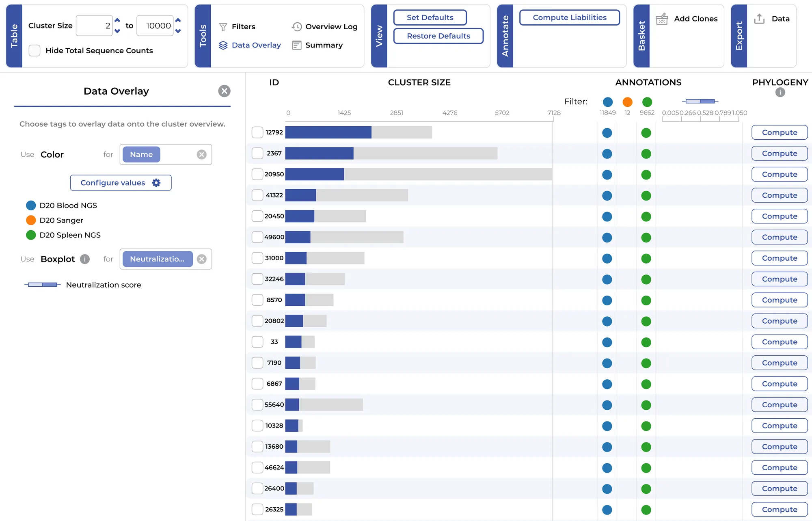Screen dimensions: 812x521
Task: Click the export Data upload icon
Action: 759,19
